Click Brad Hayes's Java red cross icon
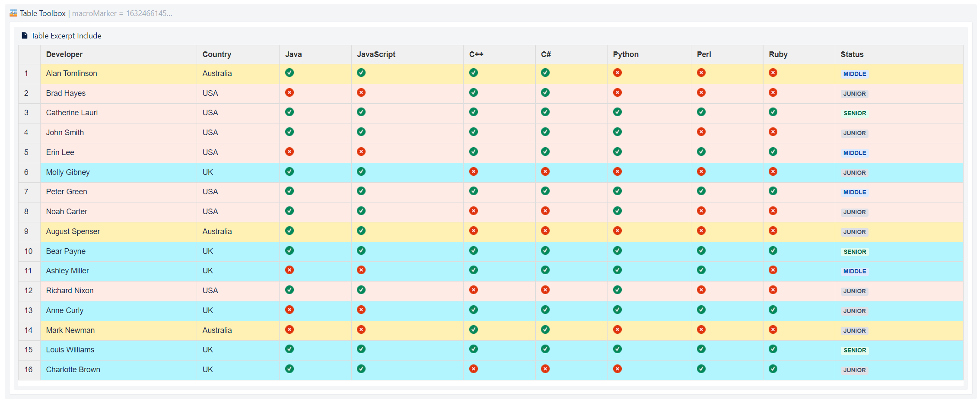The image size is (980, 402). tap(290, 92)
